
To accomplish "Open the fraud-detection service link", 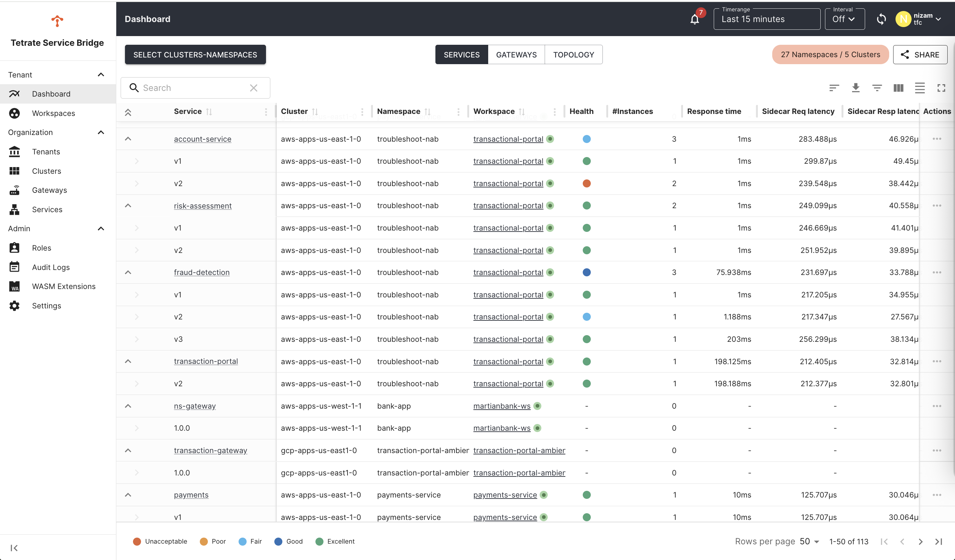I will [201, 272].
